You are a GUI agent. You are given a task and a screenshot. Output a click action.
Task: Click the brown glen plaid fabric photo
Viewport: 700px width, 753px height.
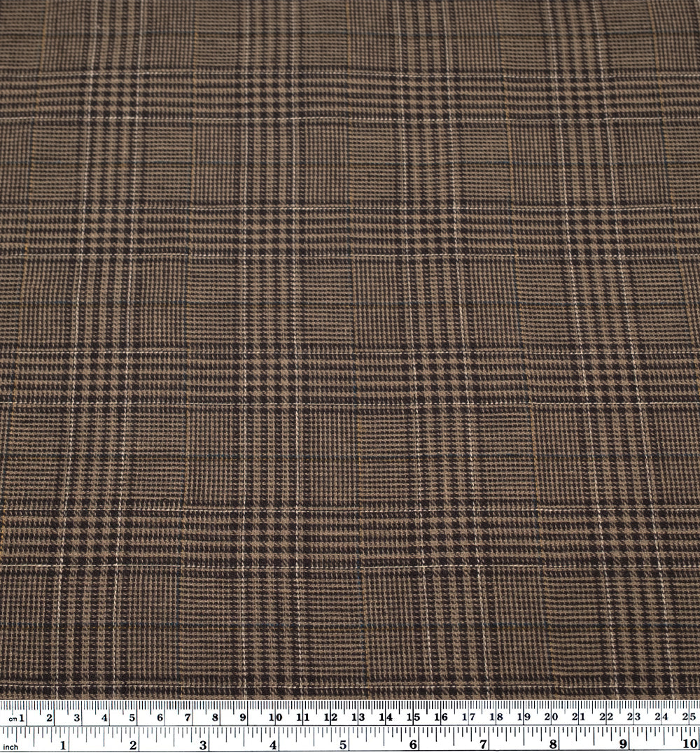coord(350,350)
